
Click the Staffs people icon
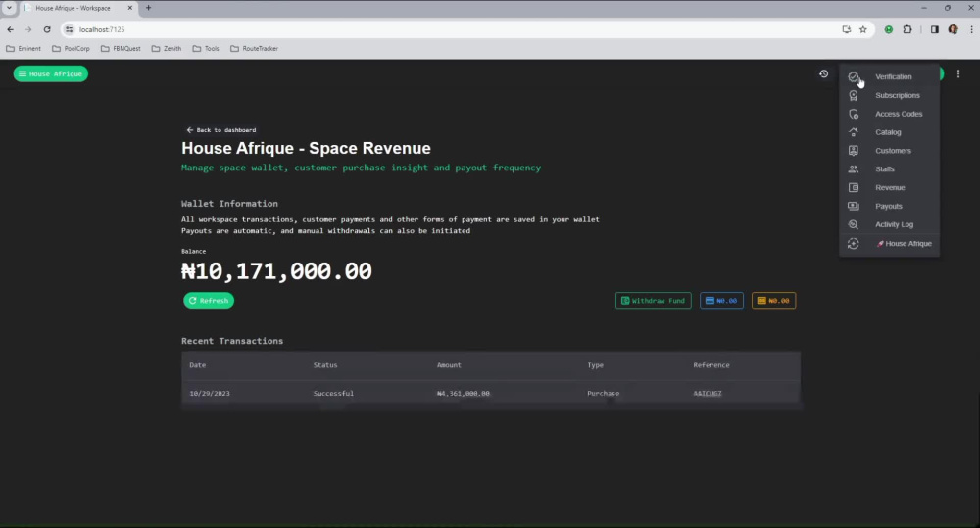854,169
